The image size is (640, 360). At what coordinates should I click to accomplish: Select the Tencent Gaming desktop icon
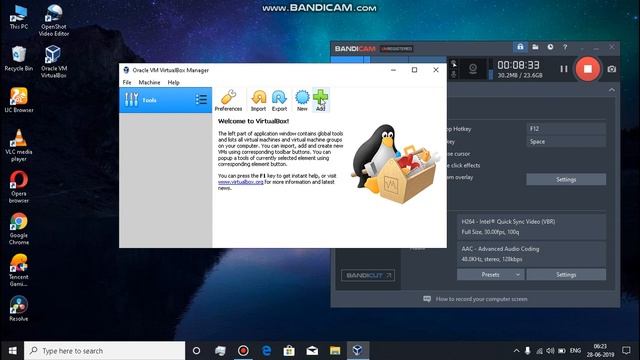point(19,270)
